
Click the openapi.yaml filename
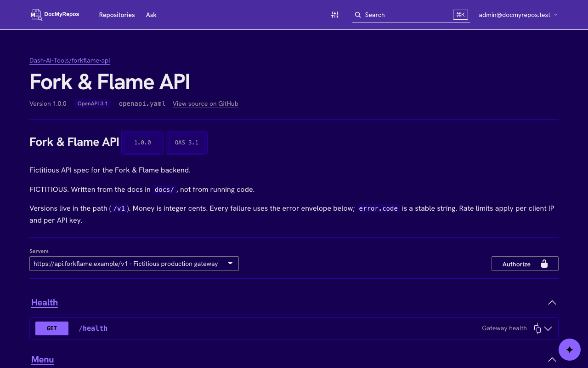click(x=142, y=103)
